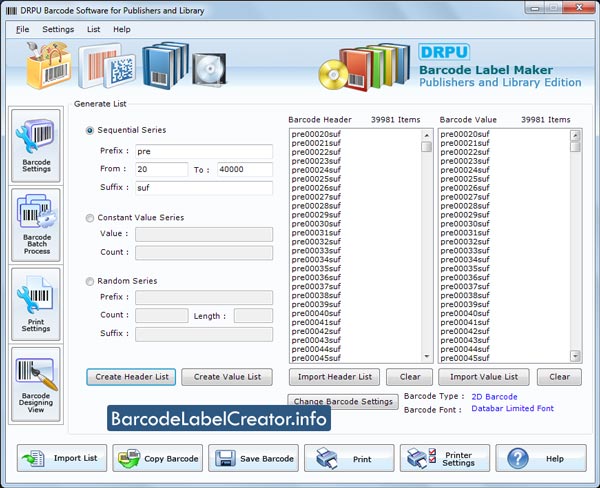The height and width of the screenshot is (488, 600).
Task: Open Print Settings sidebar panel
Action: pyautogui.click(x=36, y=304)
